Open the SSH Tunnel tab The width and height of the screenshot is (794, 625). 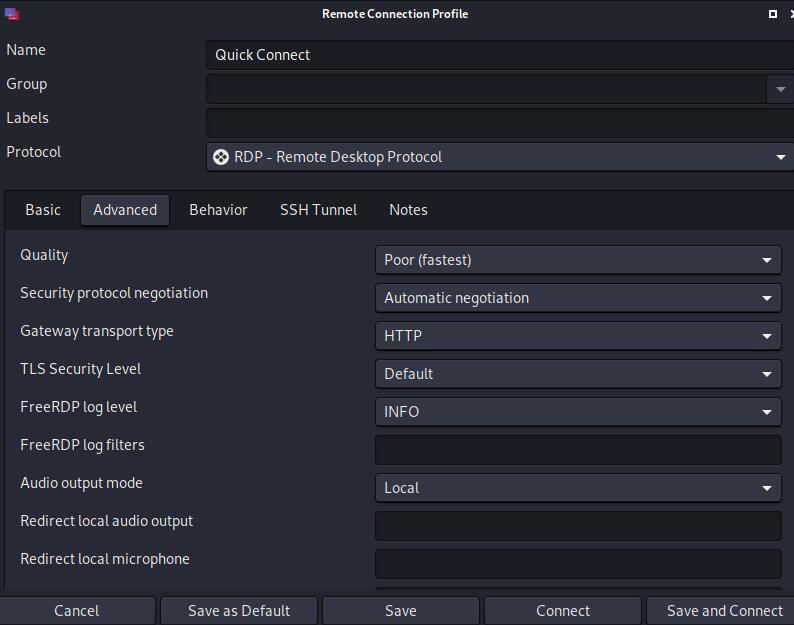click(318, 210)
